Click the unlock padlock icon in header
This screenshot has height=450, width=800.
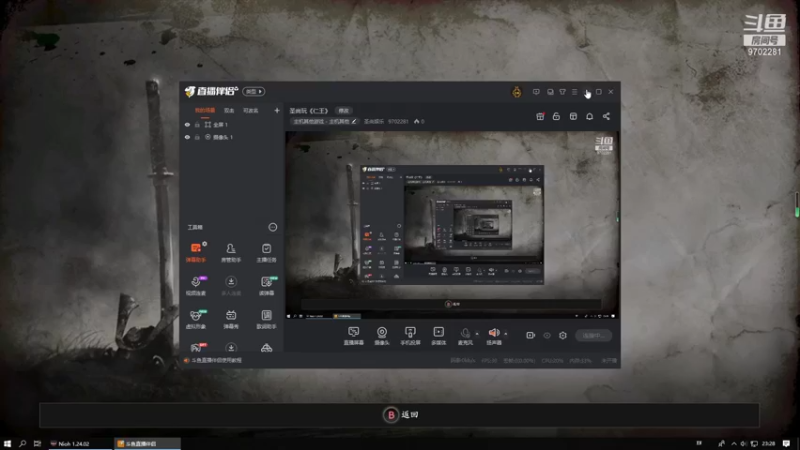(556, 116)
